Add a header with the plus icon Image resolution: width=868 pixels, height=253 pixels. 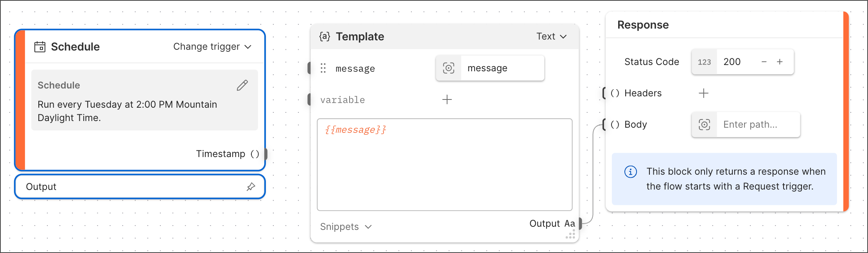[703, 93]
